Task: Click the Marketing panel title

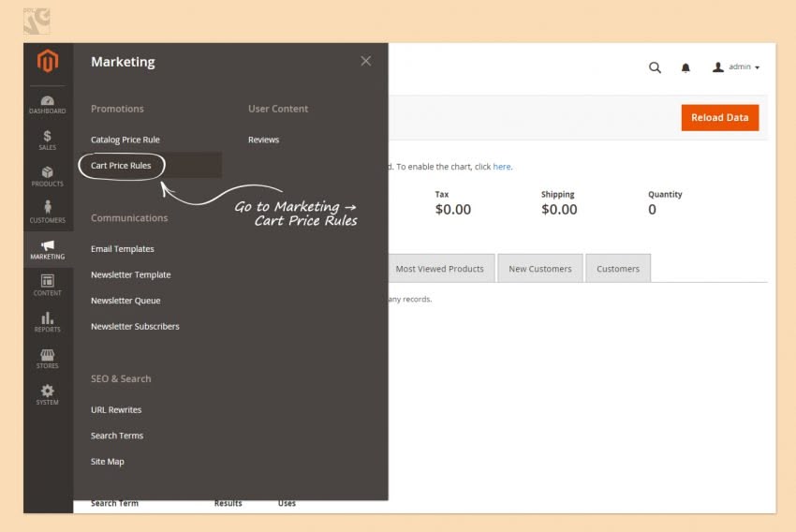Action: tap(123, 62)
